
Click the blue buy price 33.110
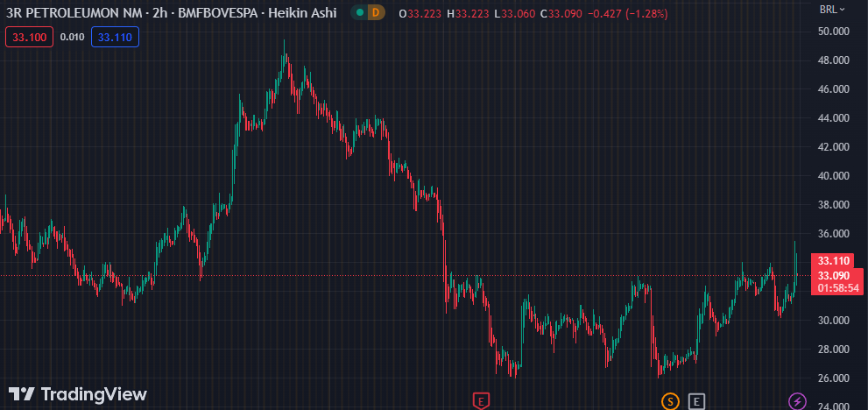[115, 37]
